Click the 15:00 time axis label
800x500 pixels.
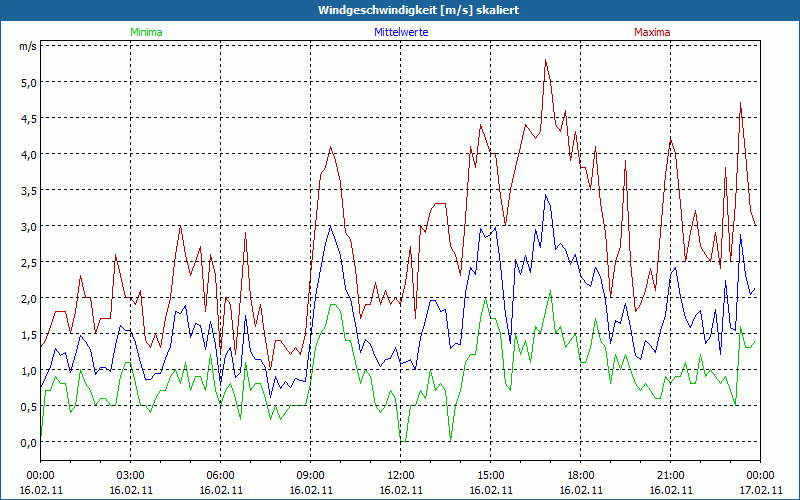coord(490,476)
